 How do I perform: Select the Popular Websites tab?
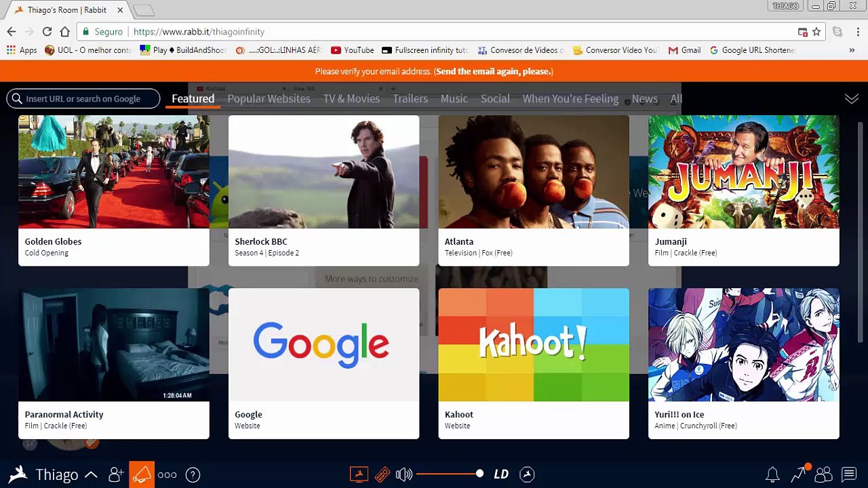point(269,99)
